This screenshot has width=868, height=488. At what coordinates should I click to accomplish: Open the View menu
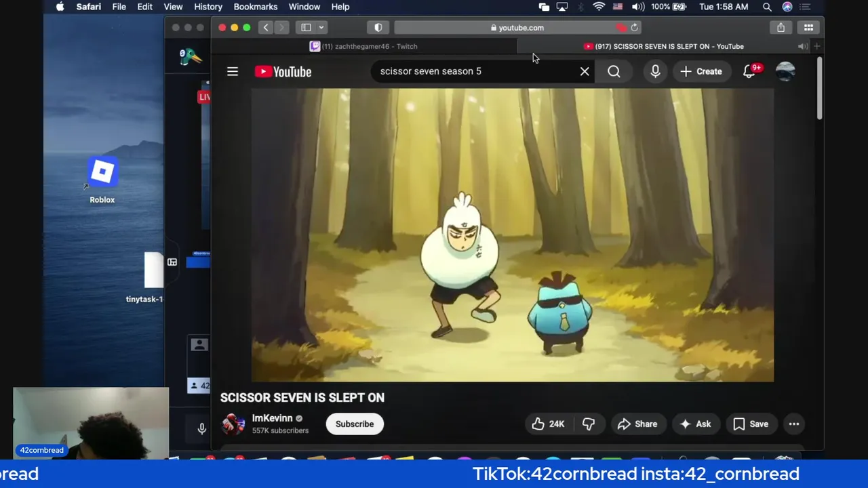click(x=173, y=7)
